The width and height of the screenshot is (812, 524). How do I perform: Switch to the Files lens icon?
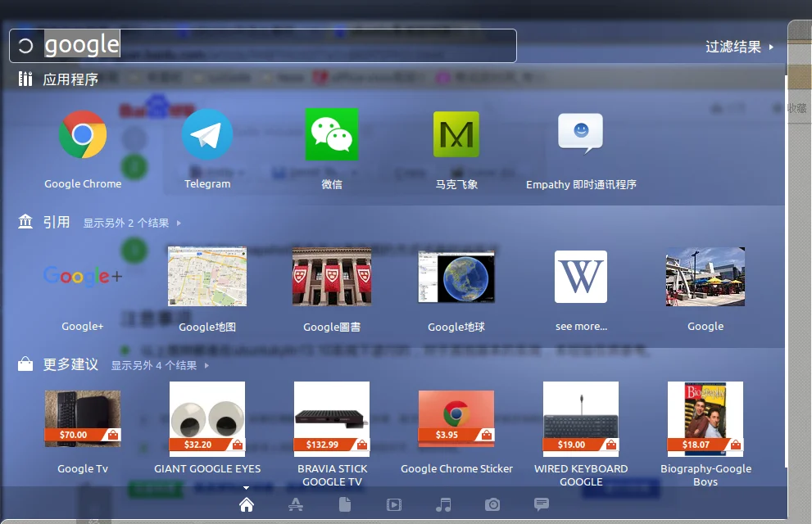[x=345, y=504]
